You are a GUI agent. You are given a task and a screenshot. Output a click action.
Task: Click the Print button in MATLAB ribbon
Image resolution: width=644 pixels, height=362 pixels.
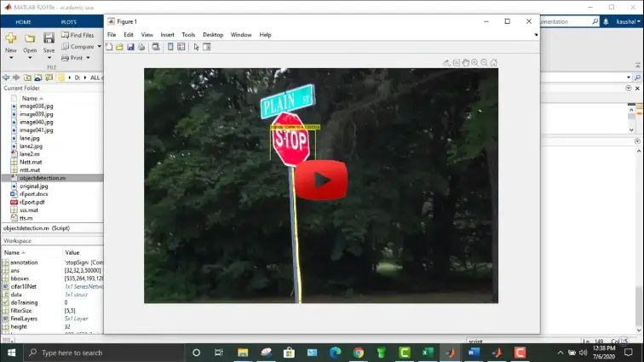(72, 58)
